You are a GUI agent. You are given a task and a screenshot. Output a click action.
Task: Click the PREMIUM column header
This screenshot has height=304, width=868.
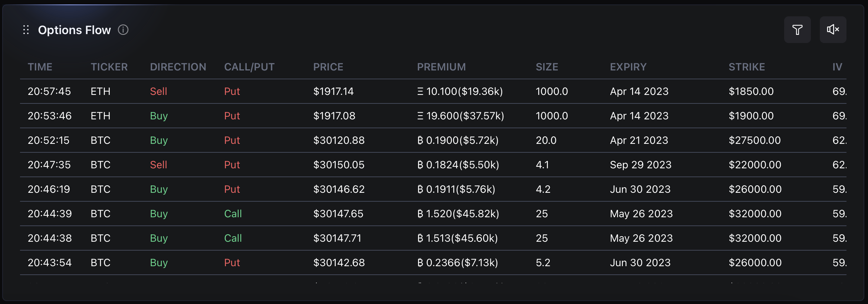441,67
